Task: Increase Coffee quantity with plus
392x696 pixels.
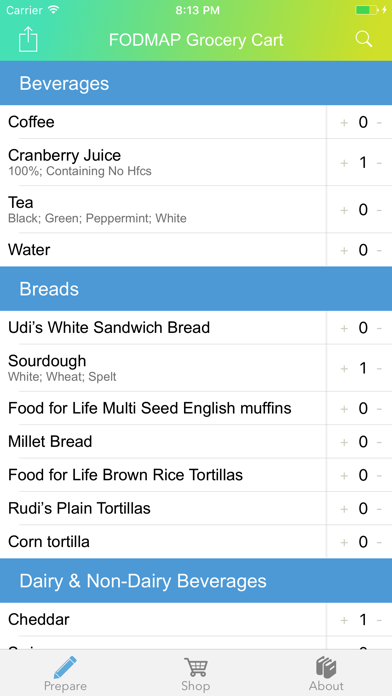Action: tap(344, 123)
